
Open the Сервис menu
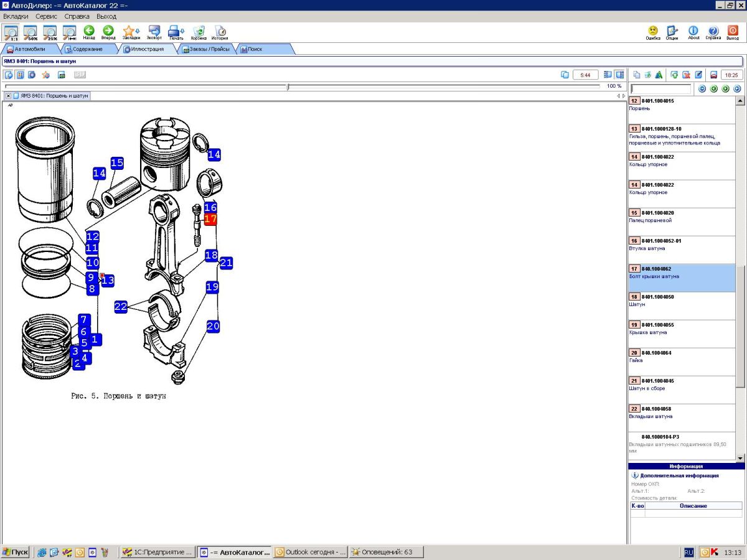point(47,16)
